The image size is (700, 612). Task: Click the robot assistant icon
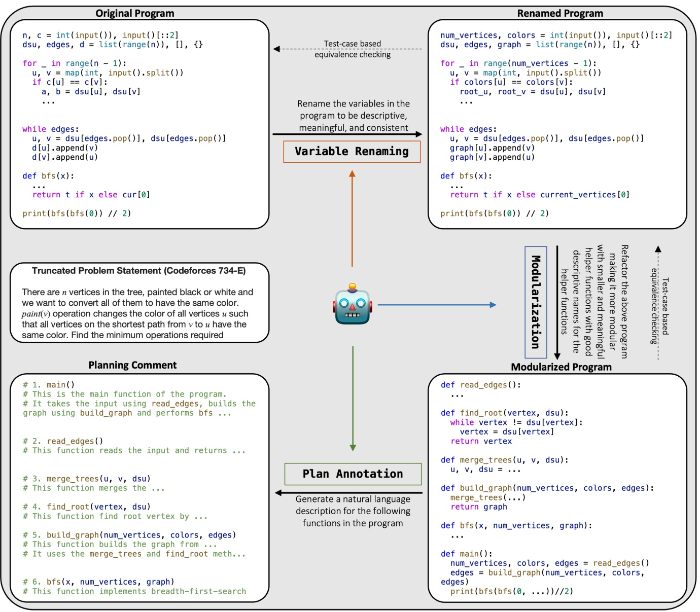(x=352, y=306)
